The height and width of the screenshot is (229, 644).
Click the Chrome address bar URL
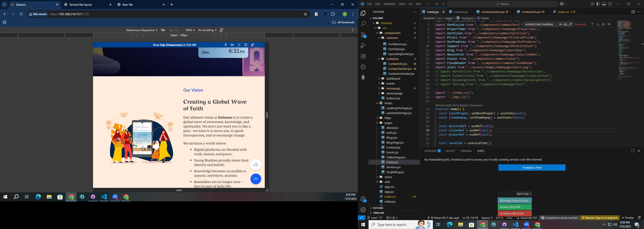[70, 14]
